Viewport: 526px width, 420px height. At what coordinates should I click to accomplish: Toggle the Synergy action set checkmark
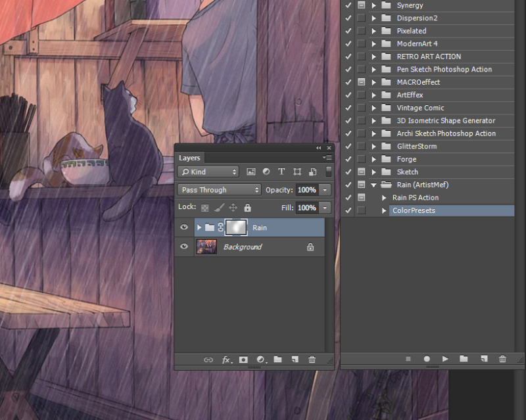[348, 5]
